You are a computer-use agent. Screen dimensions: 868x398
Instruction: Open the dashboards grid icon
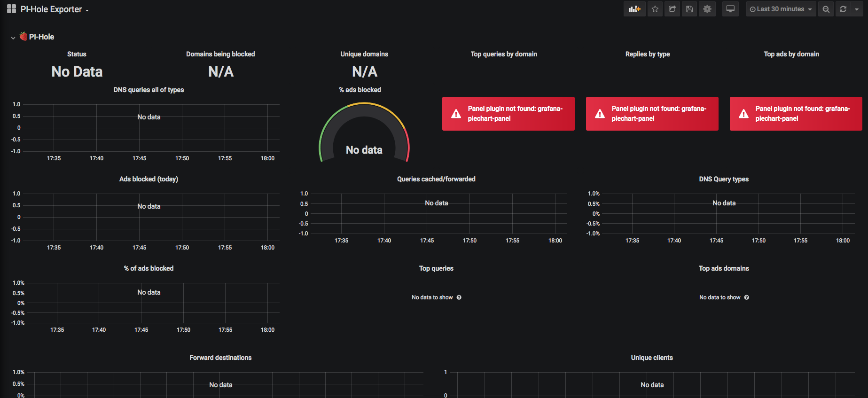click(x=11, y=9)
